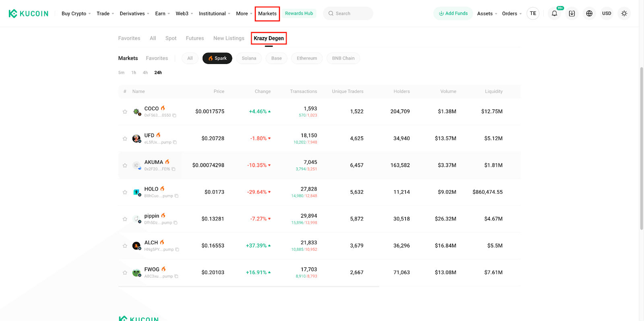
Task: Open the UFD token logo
Action: [x=137, y=139]
